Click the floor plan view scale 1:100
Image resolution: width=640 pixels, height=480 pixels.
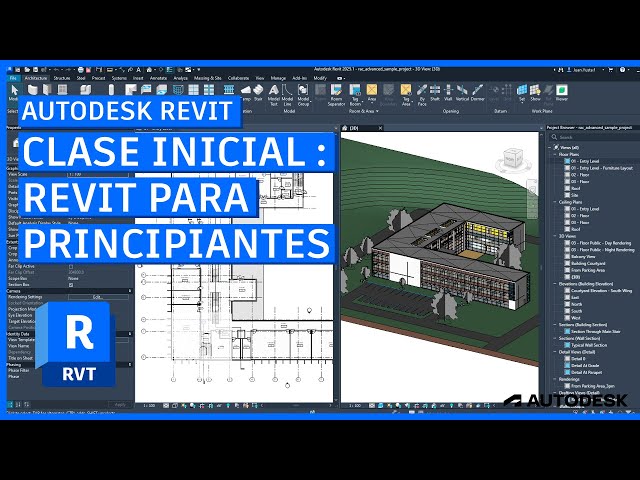click(x=149, y=406)
